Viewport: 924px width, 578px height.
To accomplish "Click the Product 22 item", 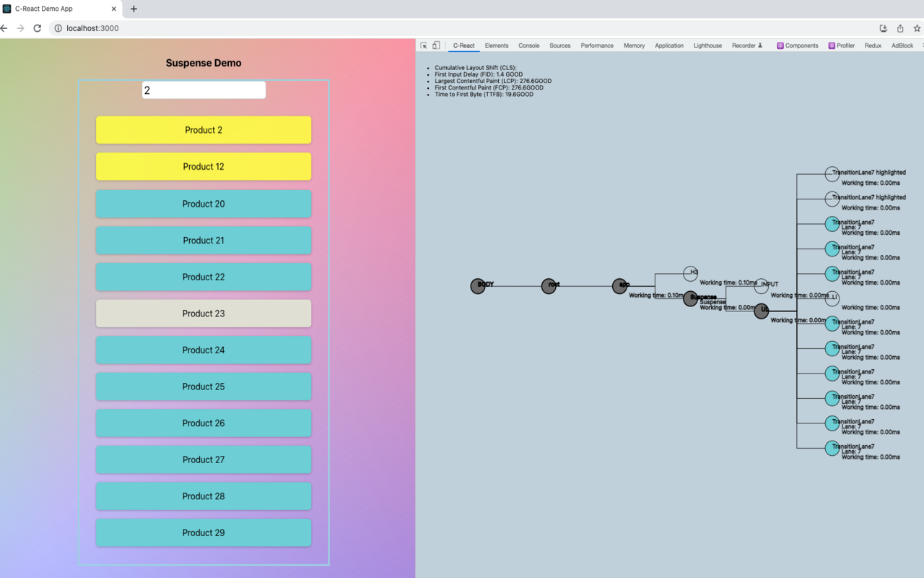I will click(x=204, y=277).
